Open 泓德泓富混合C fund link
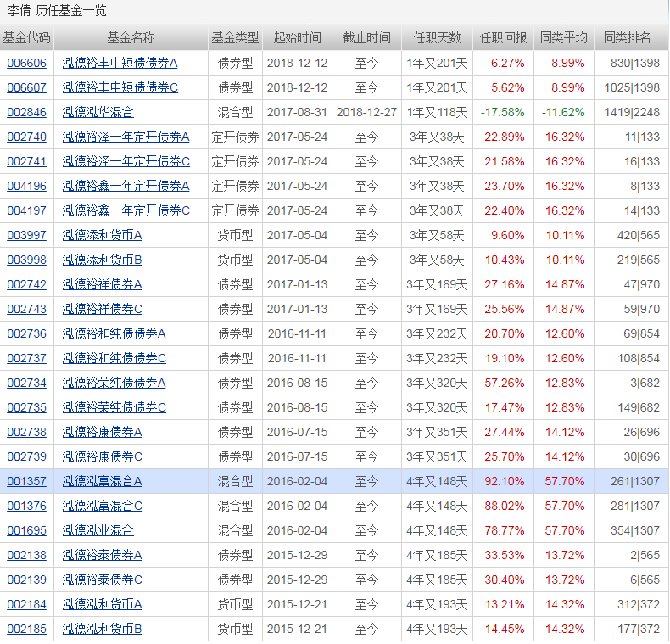The width and height of the screenshot is (670, 644). coord(102,506)
